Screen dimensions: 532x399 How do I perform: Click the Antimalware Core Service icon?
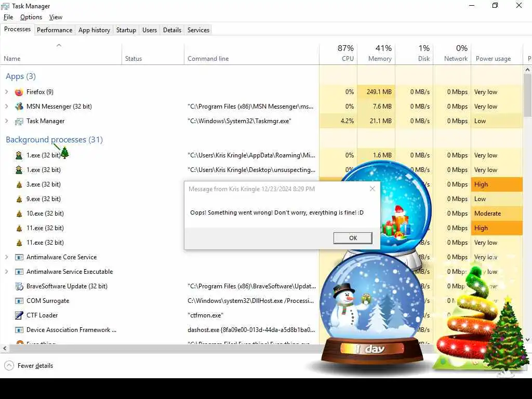click(x=19, y=257)
